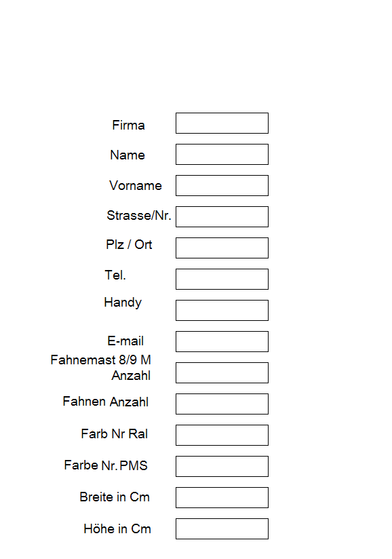392x559 pixels.
Task: Select the Plz / Ort input box
Action: click(x=221, y=248)
